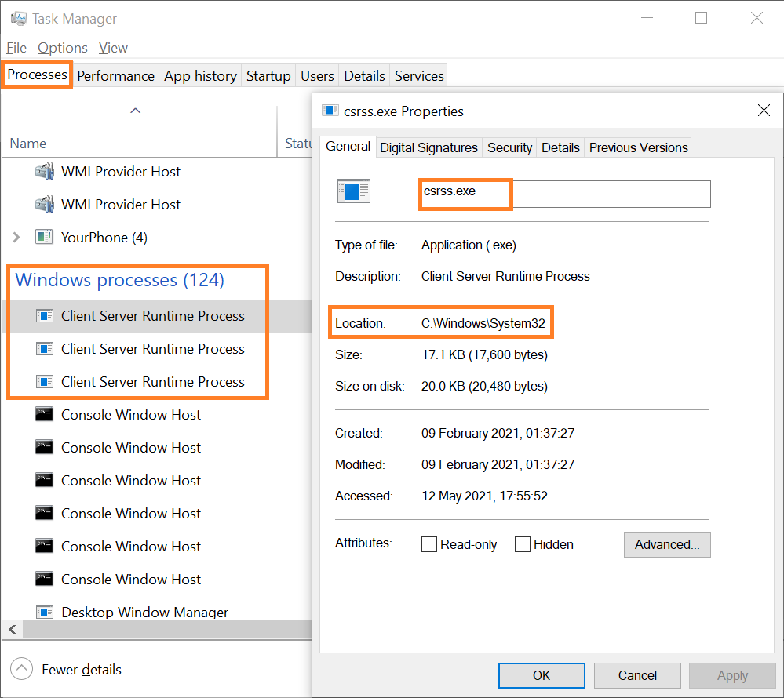Viewport: 784px width, 698px height.
Task: Switch to the Performance tab
Action: (x=115, y=76)
